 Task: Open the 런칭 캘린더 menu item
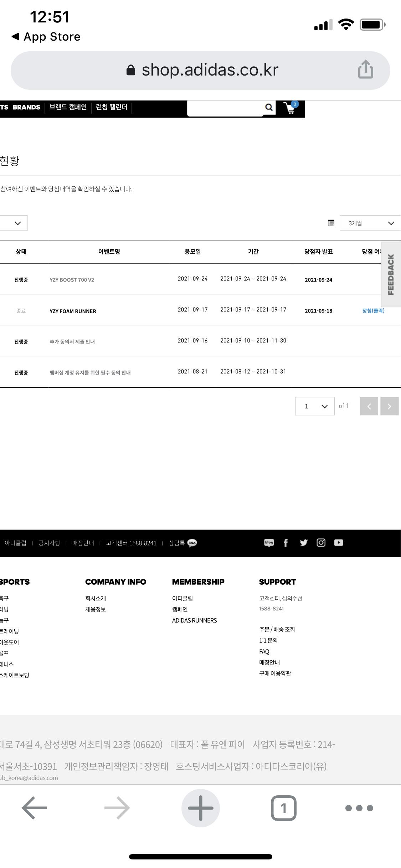point(112,107)
